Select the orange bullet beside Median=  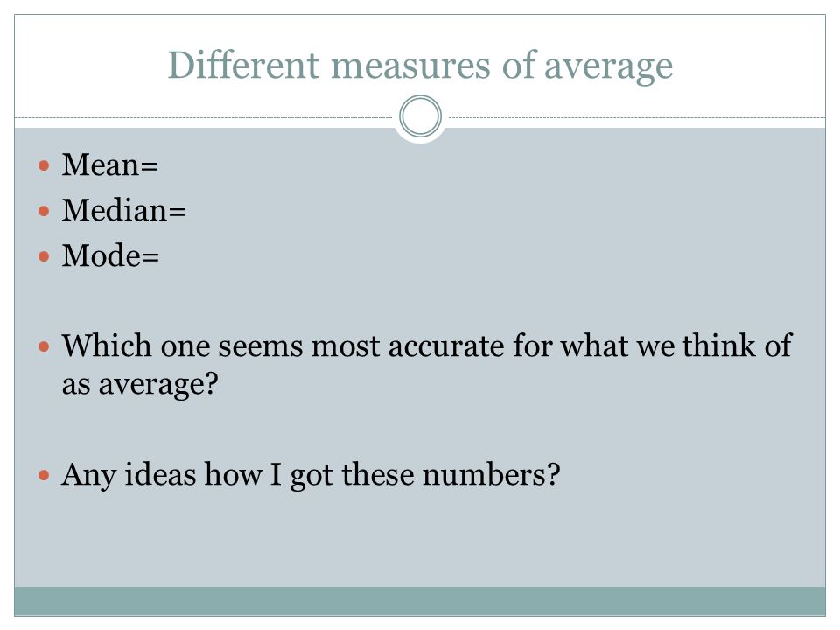click(x=44, y=211)
